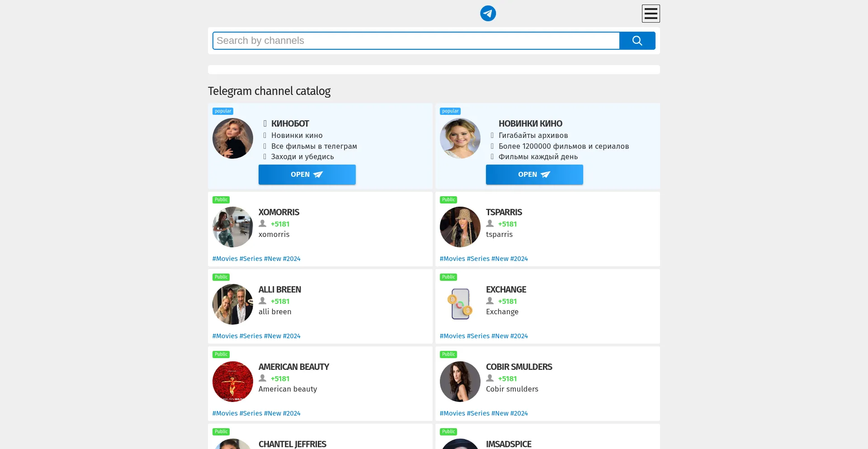Click the Exchange bitcoin phone icon
Viewport: 868px width, 449px height.
(460, 304)
